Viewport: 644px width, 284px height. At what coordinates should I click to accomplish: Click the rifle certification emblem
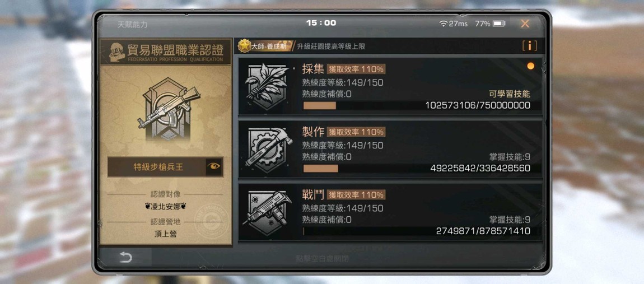click(169, 109)
